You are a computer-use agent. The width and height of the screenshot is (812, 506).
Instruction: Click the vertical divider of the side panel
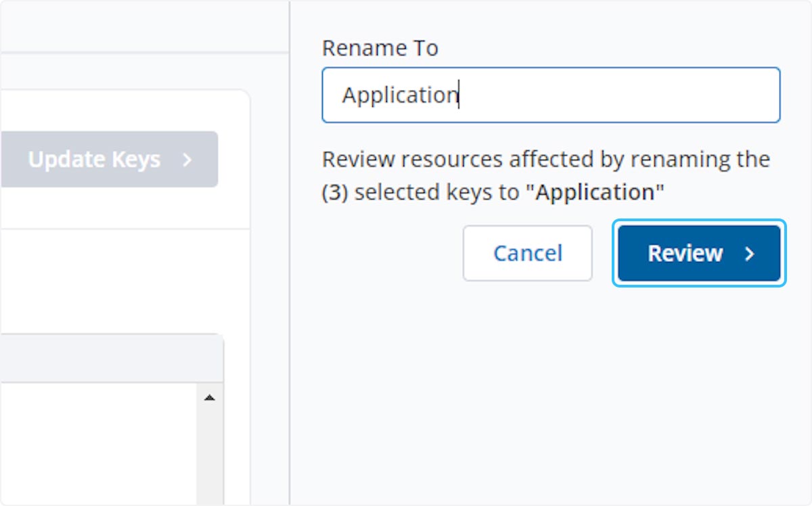point(290,271)
